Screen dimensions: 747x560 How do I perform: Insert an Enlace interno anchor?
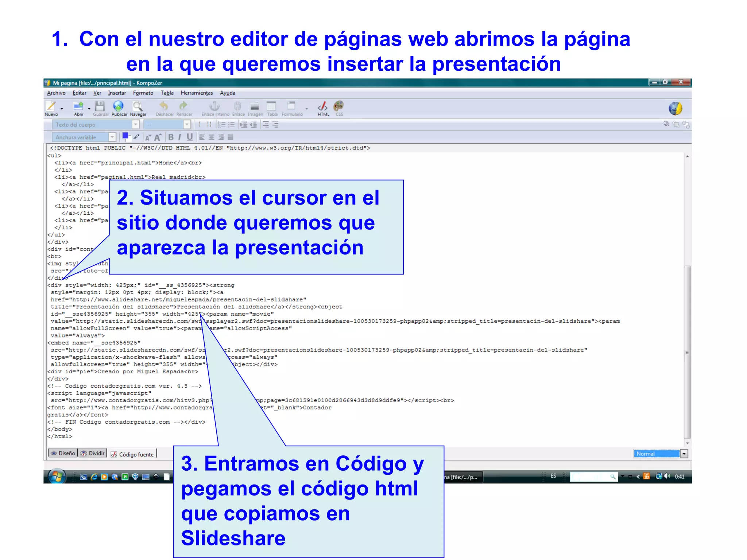pos(214,106)
